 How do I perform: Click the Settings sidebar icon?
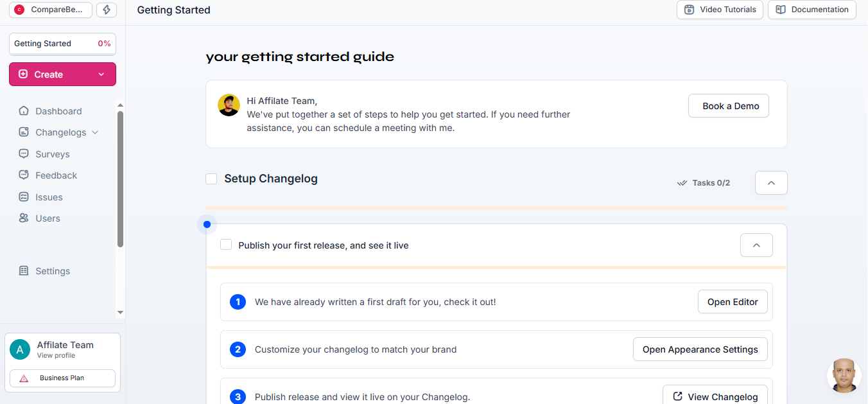[24, 271]
